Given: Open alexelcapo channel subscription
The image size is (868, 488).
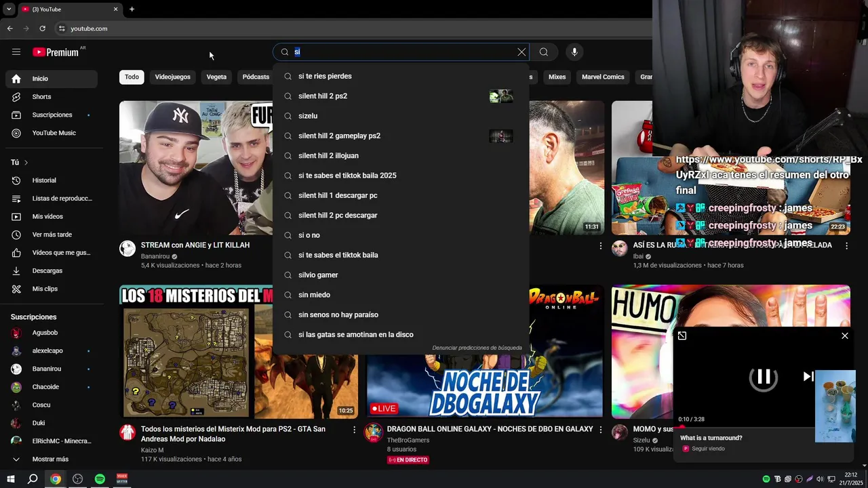Looking at the screenshot, I should (52, 351).
